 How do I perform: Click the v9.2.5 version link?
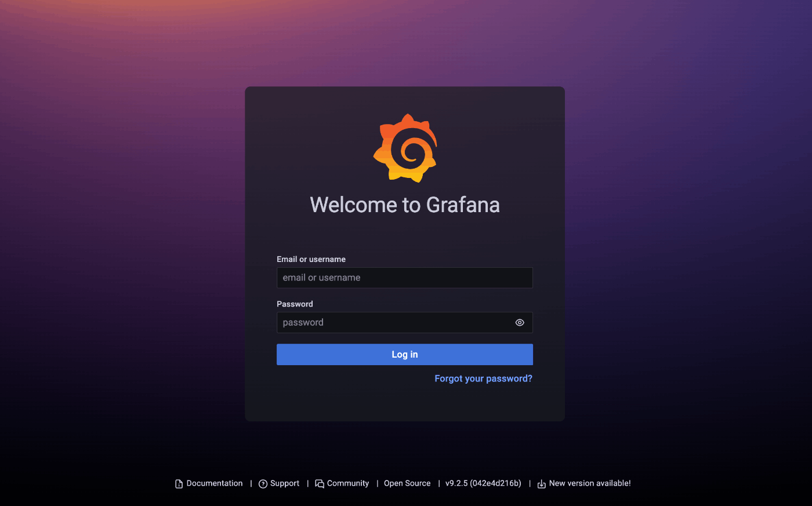pyautogui.click(x=483, y=483)
